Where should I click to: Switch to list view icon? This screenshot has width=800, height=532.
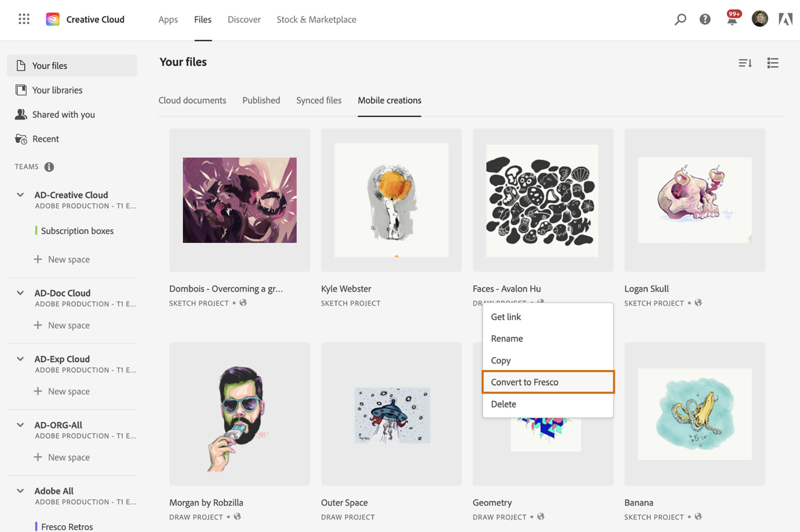pyautogui.click(x=772, y=63)
